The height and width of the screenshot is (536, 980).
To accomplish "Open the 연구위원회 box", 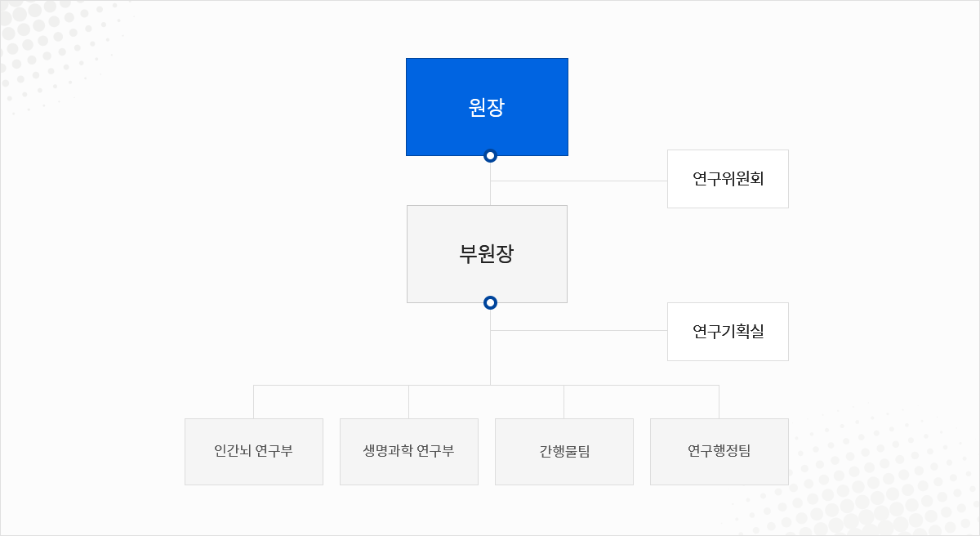I will point(728,179).
